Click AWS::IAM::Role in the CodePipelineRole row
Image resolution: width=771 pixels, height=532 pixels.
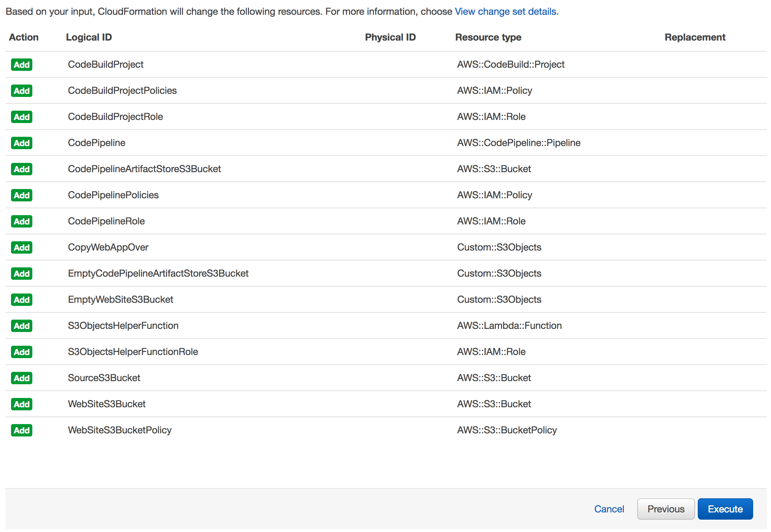(491, 221)
